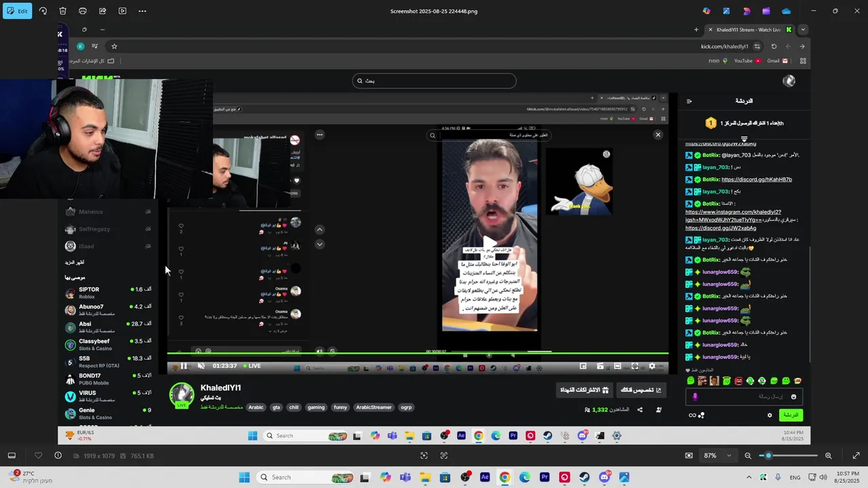868x488 pixels.
Task: Select the Arabic tag under KhaledlYl1
Action: [x=256, y=407]
